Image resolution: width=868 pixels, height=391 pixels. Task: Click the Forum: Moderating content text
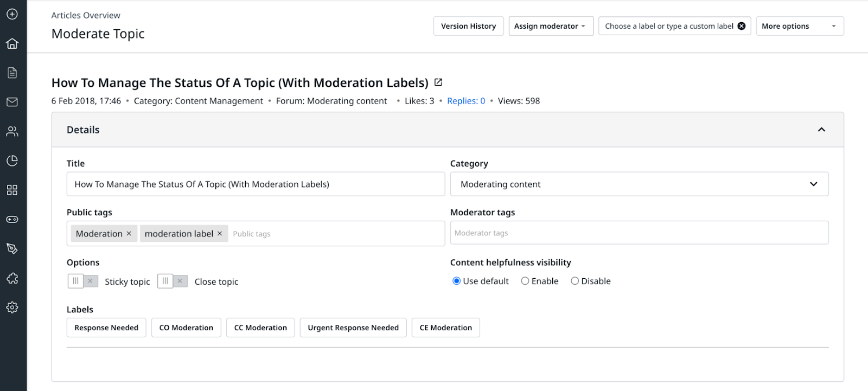[331, 101]
